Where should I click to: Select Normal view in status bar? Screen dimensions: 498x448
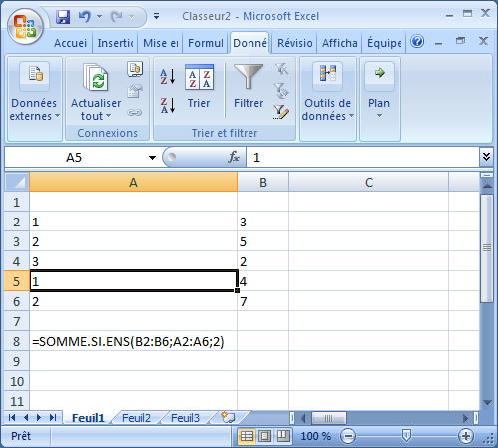click(x=247, y=436)
